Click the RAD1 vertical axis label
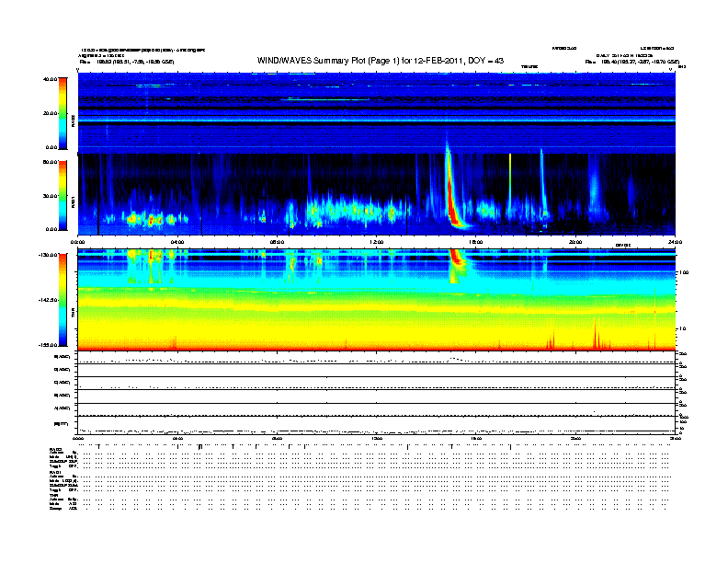The width and height of the screenshot is (728, 563). tap(73, 201)
